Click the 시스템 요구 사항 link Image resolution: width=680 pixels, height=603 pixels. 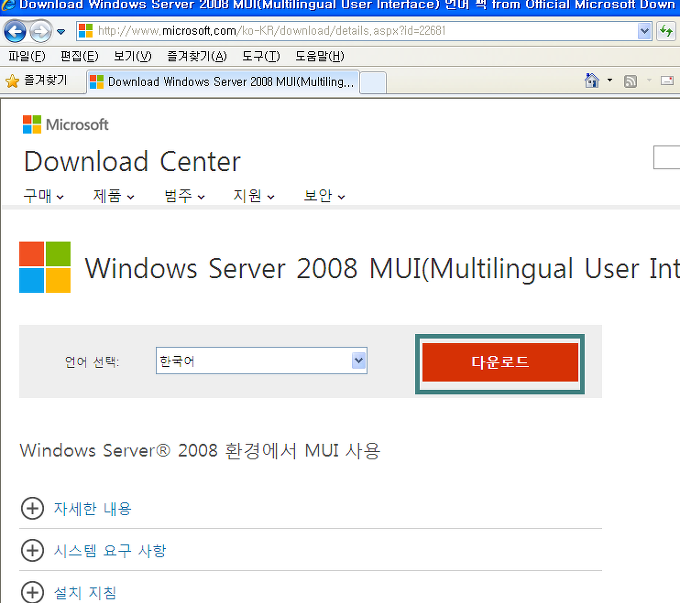(110, 551)
